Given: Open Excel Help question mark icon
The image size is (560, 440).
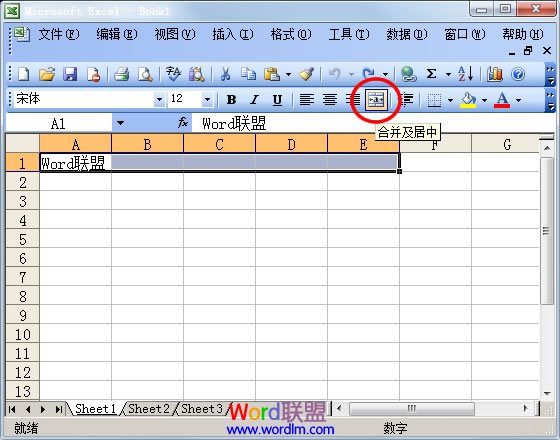Looking at the screenshot, I should [x=518, y=74].
